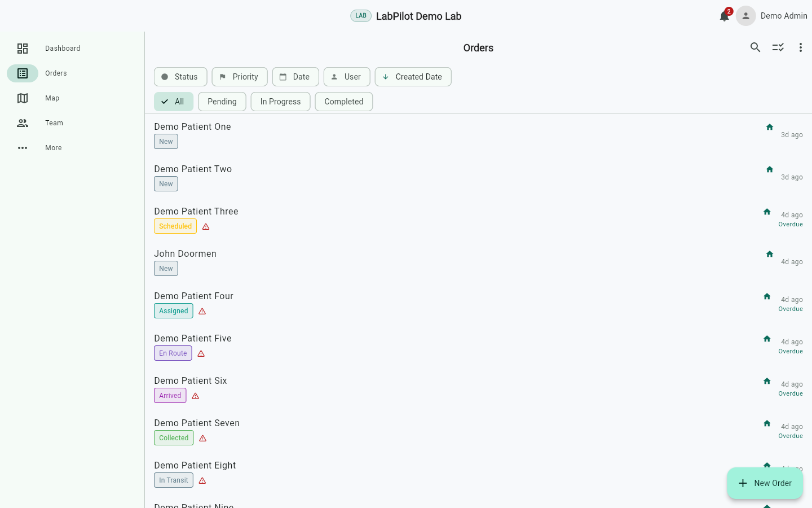Click the warning triangle beside In Transit
The image size is (812, 508).
click(202, 480)
